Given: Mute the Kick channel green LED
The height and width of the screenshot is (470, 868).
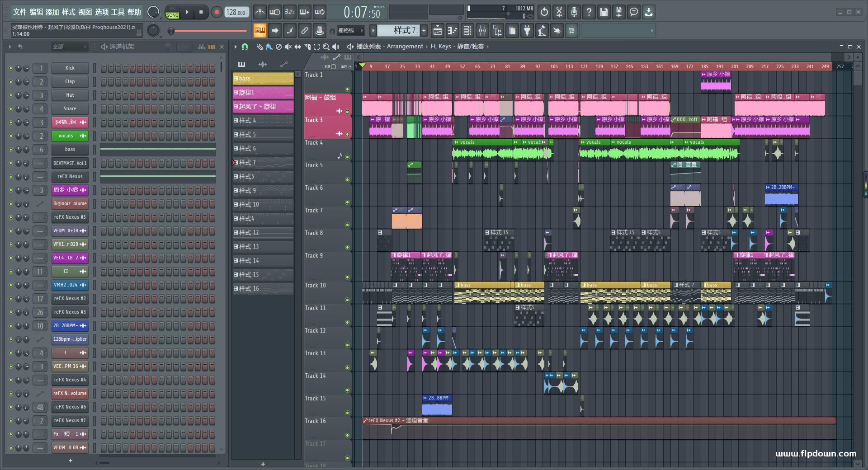Looking at the screenshot, I should click(11, 68).
